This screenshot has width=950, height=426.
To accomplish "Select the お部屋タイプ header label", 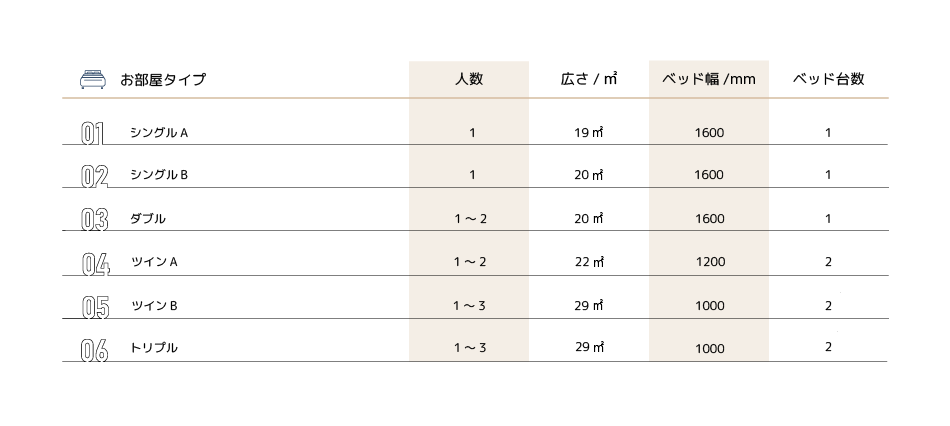I will [163, 79].
